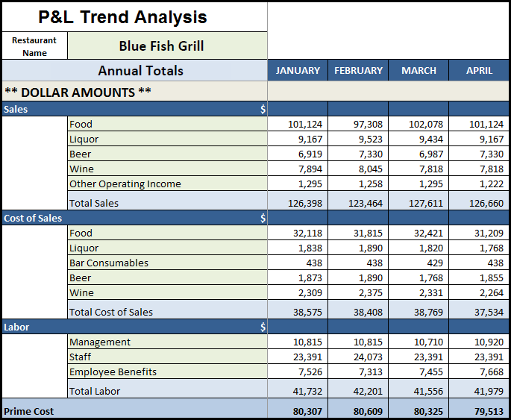The width and height of the screenshot is (511, 420).
Task: Click April Management value 10,920
Action: pos(479,342)
